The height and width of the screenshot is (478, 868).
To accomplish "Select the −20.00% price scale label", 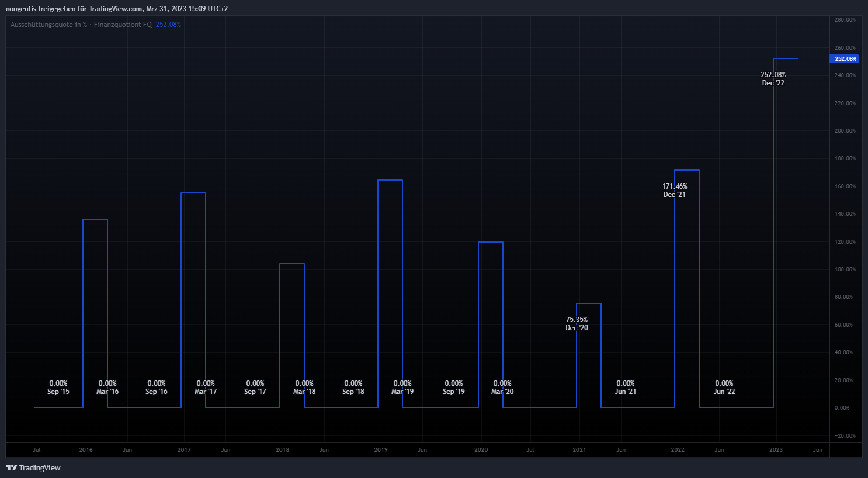I will [845, 436].
